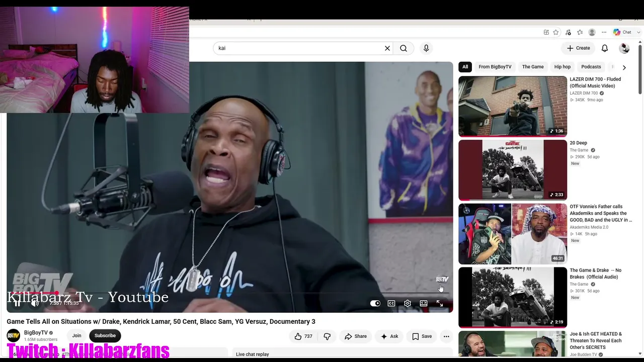Screen dimensions: 644x362
Task: Click the Create button
Action: (x=578, y=48)
